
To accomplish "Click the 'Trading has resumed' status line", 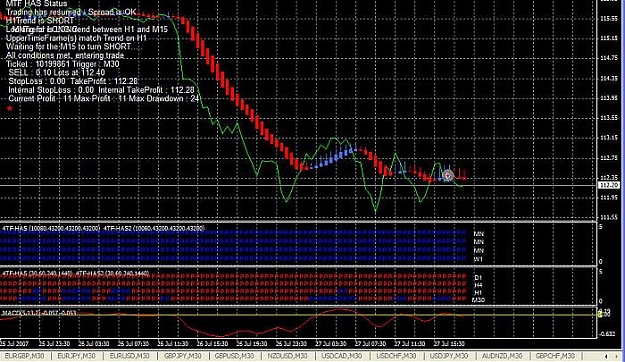I will tap(71, 12).
